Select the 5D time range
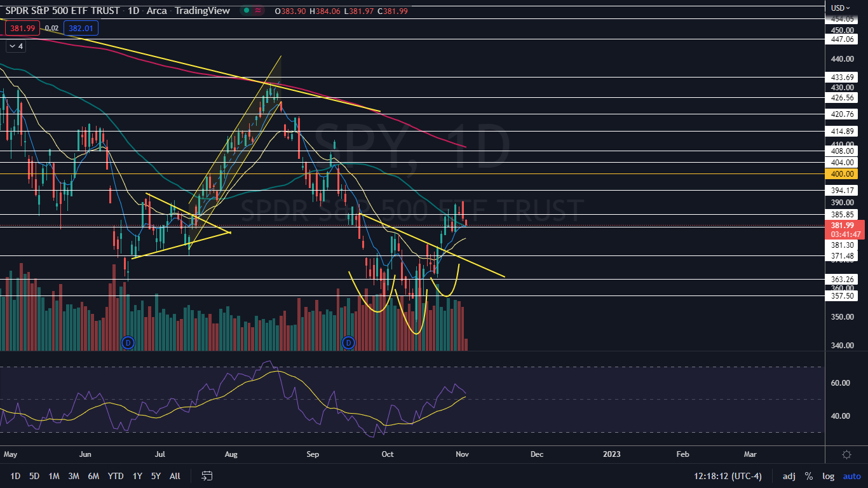Screen dimensions: 868x488 34,476
